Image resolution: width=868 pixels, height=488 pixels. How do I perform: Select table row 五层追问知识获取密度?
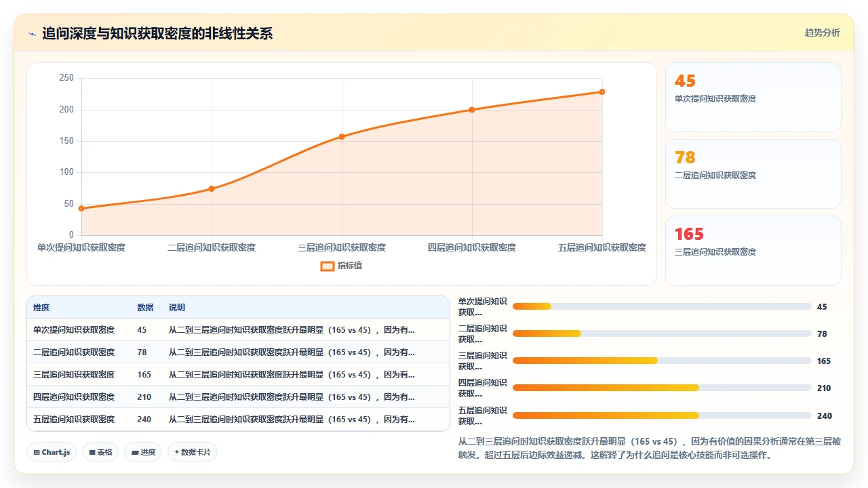coord(238,420)
